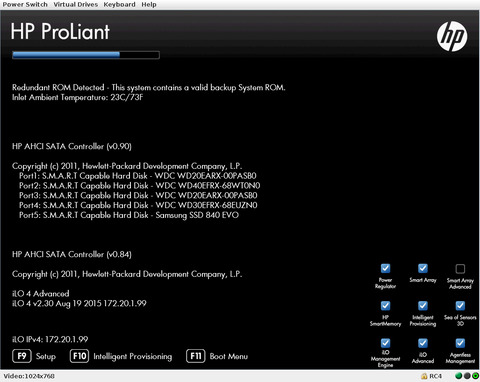Image resolution: width=480 pixels, height=382 pixels.
Task: Open the Power Switch menu
Action: (25, 5)
